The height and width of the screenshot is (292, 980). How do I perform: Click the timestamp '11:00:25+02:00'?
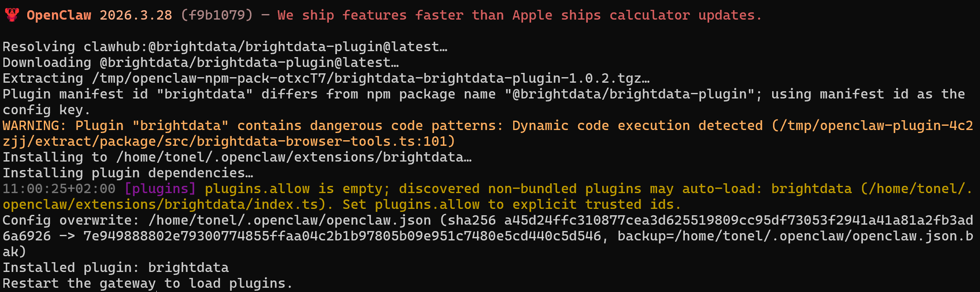click(x=59, y=188)
